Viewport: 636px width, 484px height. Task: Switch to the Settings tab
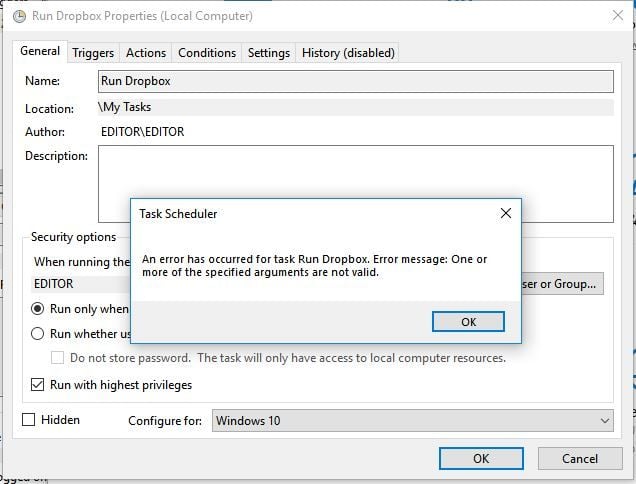tap(268, 53)
